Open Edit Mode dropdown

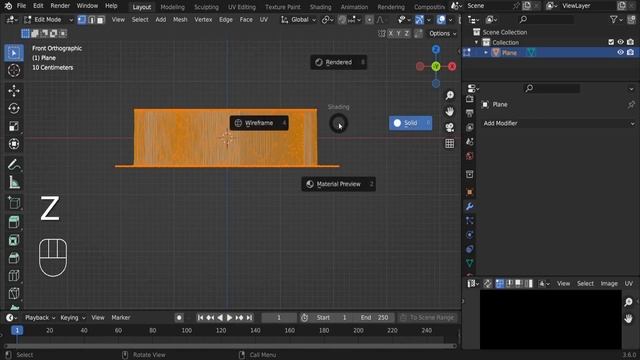(x=49, y=20)
